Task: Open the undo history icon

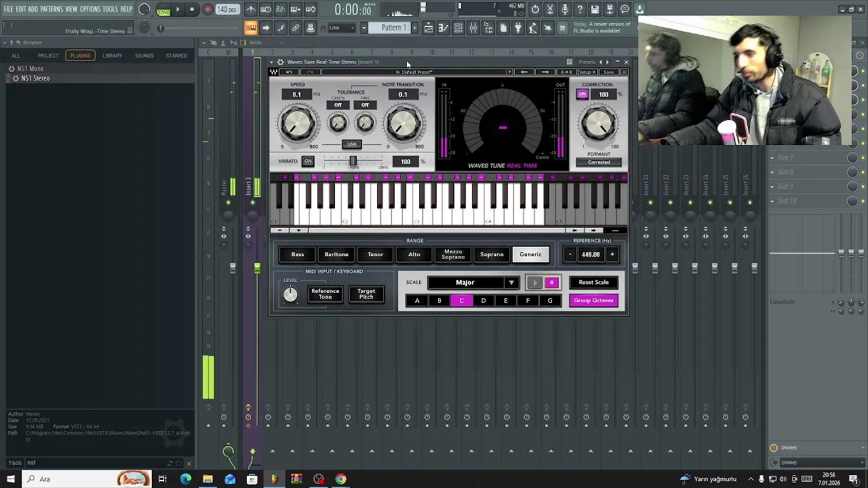Action: (x=535, y=9)
